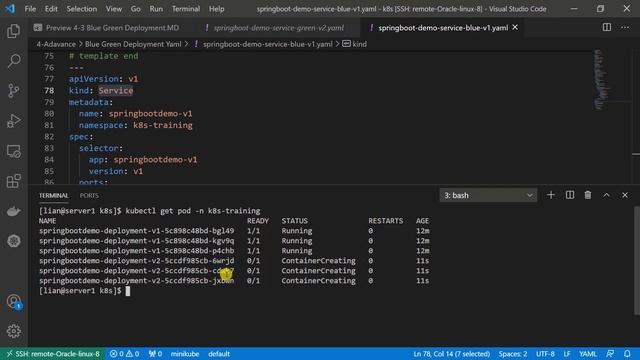The image size is (640, 360).
Task: Open the Explorer view in activity bar
Action: [x=13, y=31]
